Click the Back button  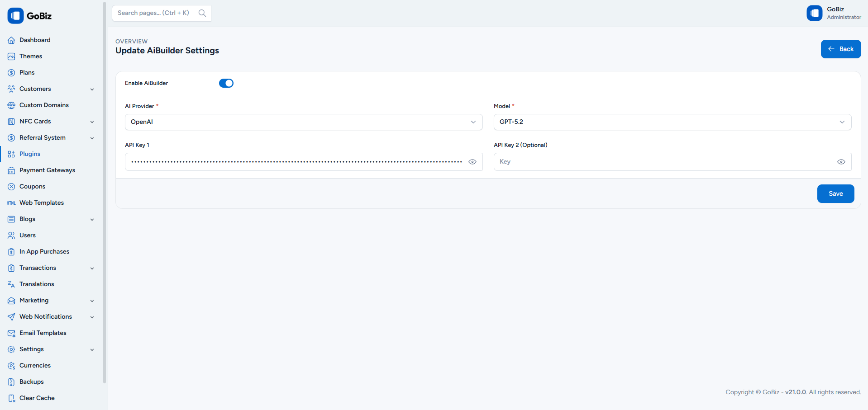(x=840, y=49)
